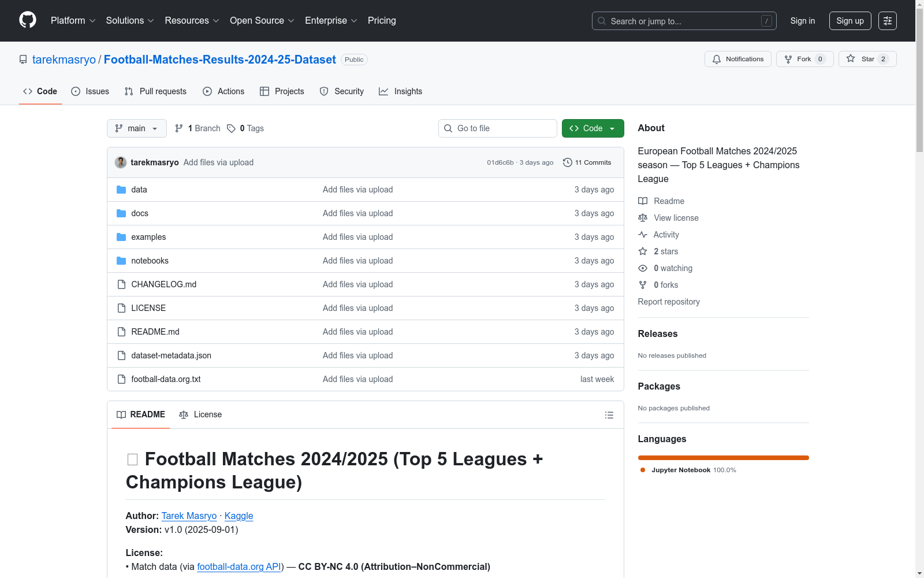Star this repository

[x=867, y=59]
